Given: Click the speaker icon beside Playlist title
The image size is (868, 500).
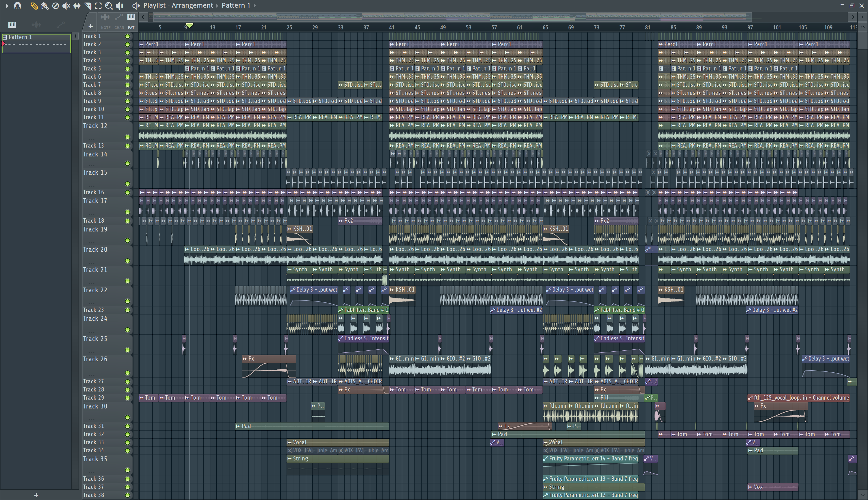Looking at the screenshot, I should (x=136, y=6).
